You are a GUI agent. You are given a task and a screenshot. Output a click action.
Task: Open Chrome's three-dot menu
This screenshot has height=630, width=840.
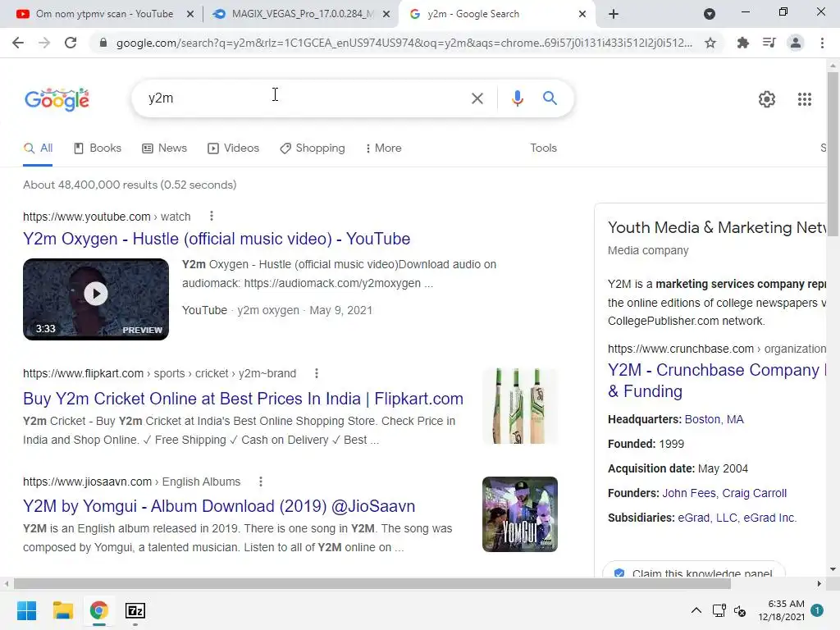(x=822, y=43)
